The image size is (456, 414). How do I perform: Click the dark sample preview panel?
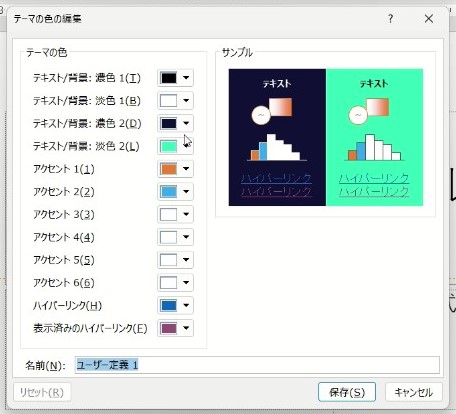click(277, 137)
